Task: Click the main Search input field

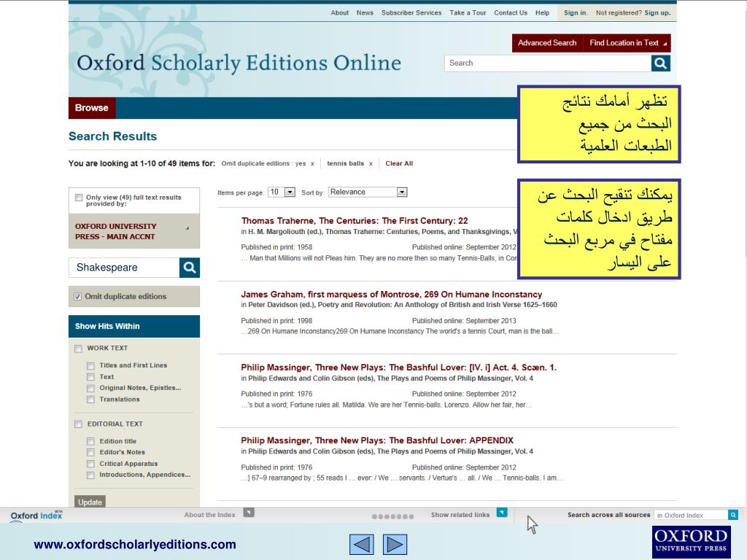Action: tap(548, 63)
